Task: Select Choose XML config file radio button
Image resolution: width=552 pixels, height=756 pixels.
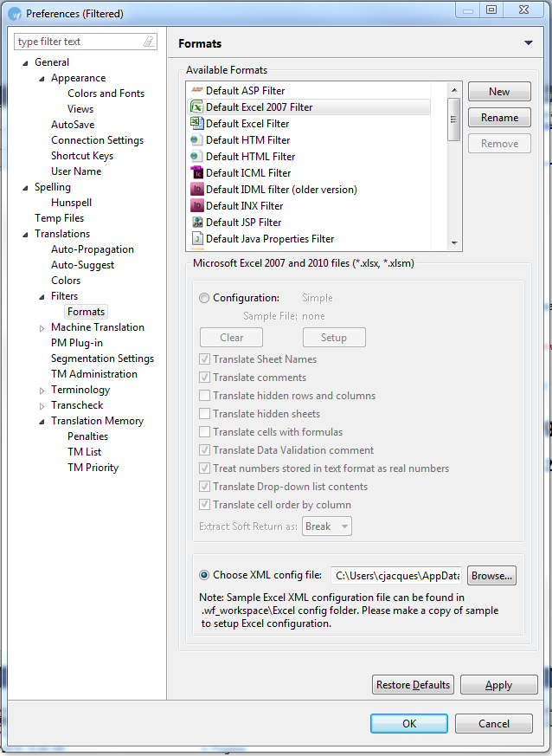Action: (204, 575)
